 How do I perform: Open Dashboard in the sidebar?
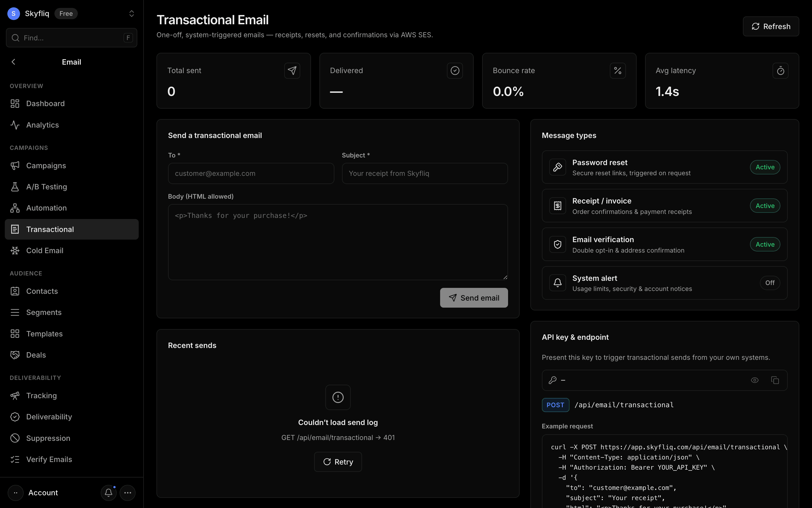click(x=71, y=104)
